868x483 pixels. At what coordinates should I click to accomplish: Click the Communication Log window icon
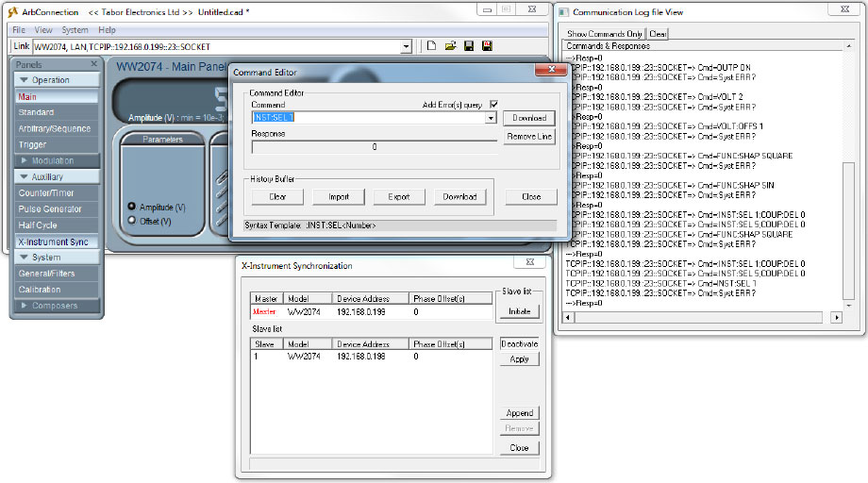click(563, 12)
